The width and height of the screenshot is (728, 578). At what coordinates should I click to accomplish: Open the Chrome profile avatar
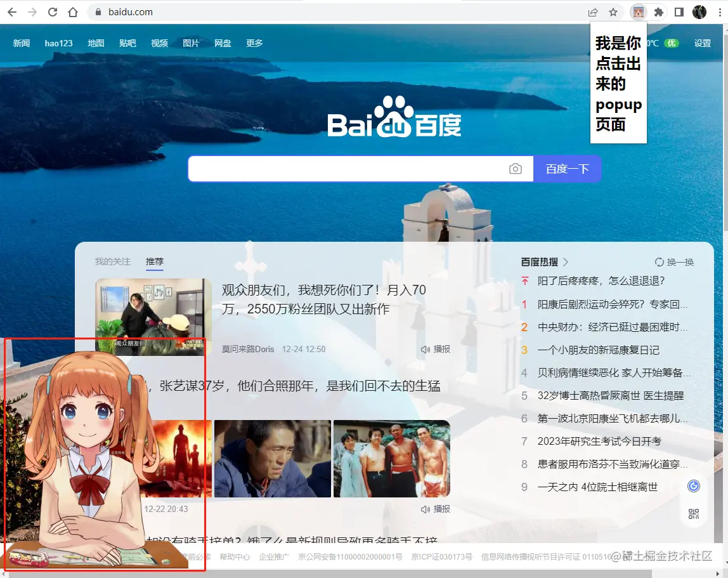[x=699, y=11]
